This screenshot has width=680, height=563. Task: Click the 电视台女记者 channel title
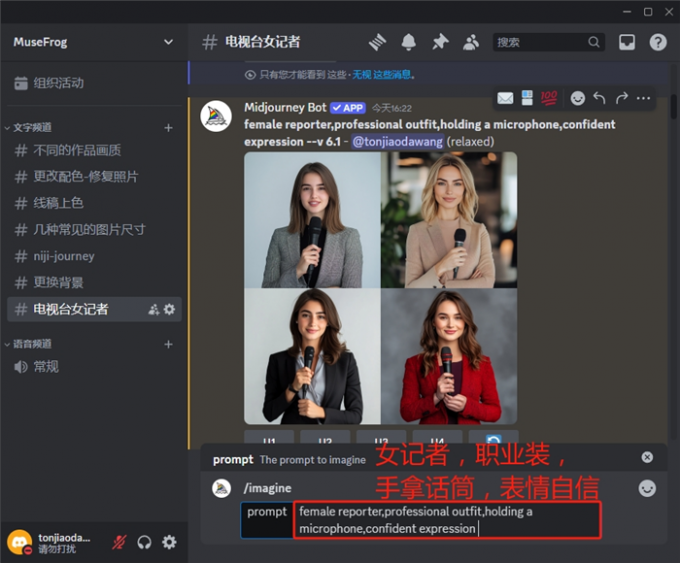coord(262,42)
